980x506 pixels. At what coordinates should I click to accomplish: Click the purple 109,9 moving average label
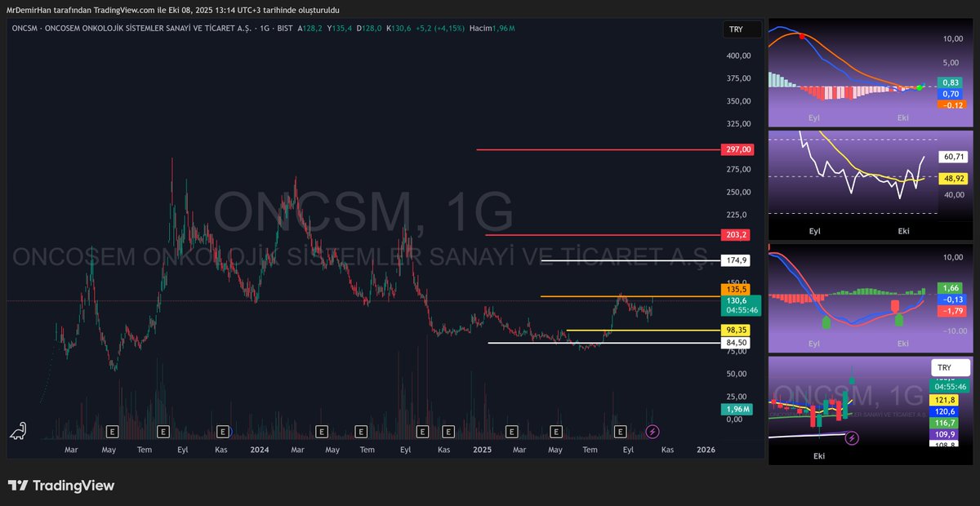[946, 435]
